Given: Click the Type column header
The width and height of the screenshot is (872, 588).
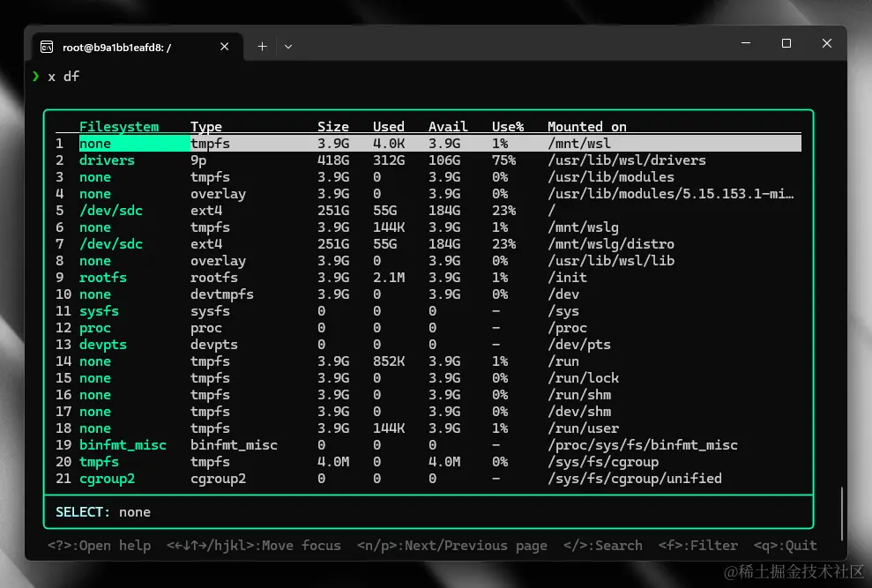Looking at the screenshot, I should pyautogui.click(x=206, y=127).
